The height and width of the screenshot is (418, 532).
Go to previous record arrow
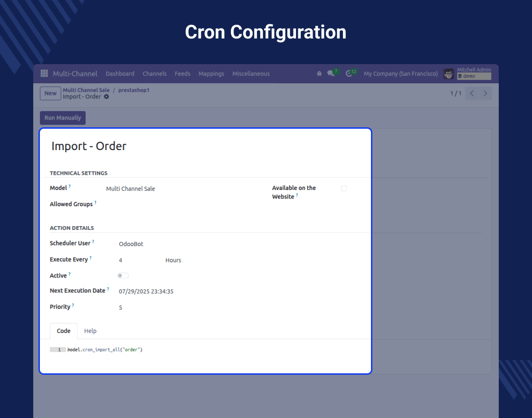472,93
